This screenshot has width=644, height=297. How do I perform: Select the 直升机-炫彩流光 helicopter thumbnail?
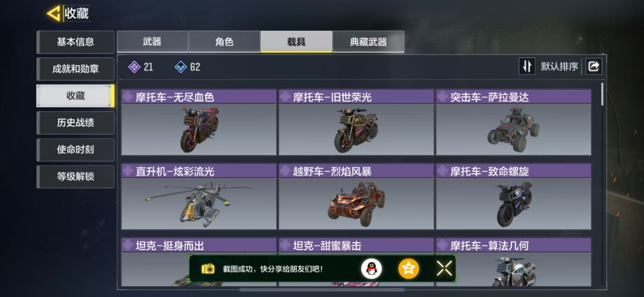coord(199,203)
